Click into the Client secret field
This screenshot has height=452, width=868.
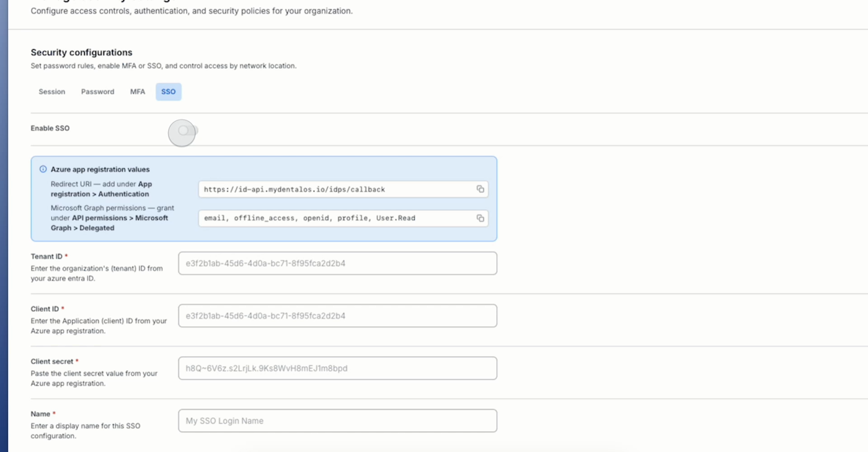[337, 368]
